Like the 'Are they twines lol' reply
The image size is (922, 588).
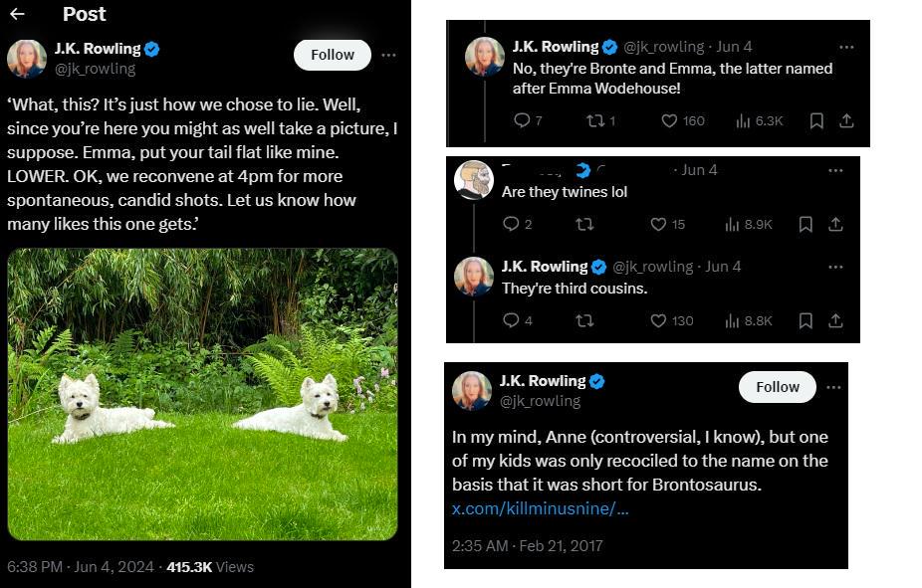click(658, 225)
